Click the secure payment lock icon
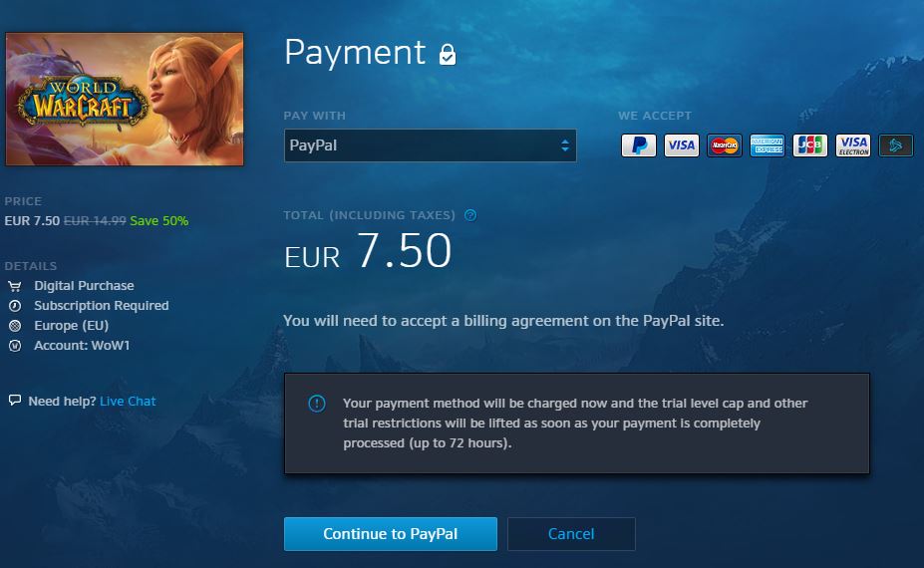 coord(448,54)
